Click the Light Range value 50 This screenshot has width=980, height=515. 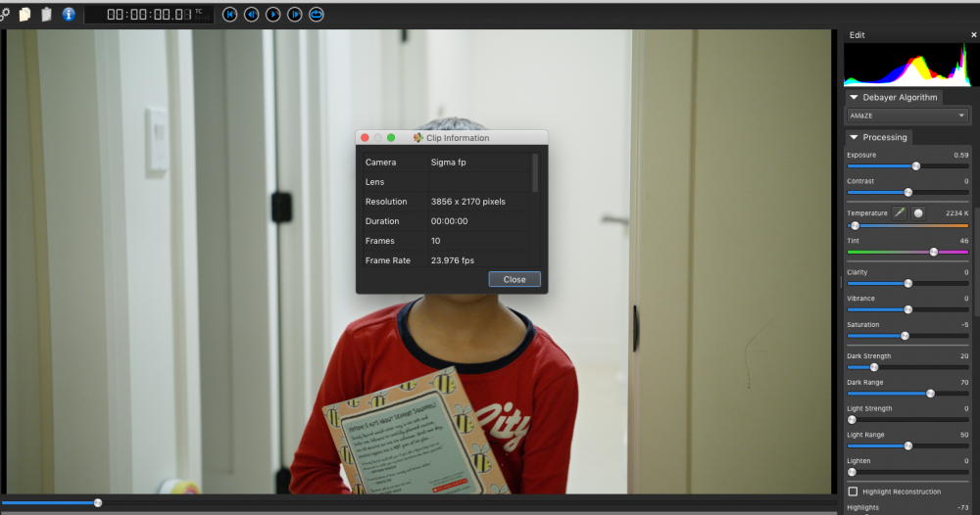coord(964,435)
